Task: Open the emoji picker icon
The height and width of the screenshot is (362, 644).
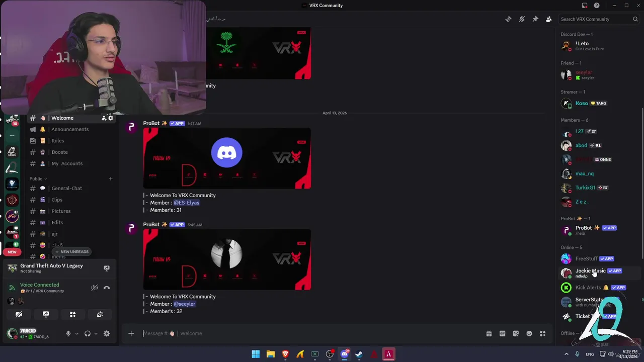Action: tap(529, 333)
